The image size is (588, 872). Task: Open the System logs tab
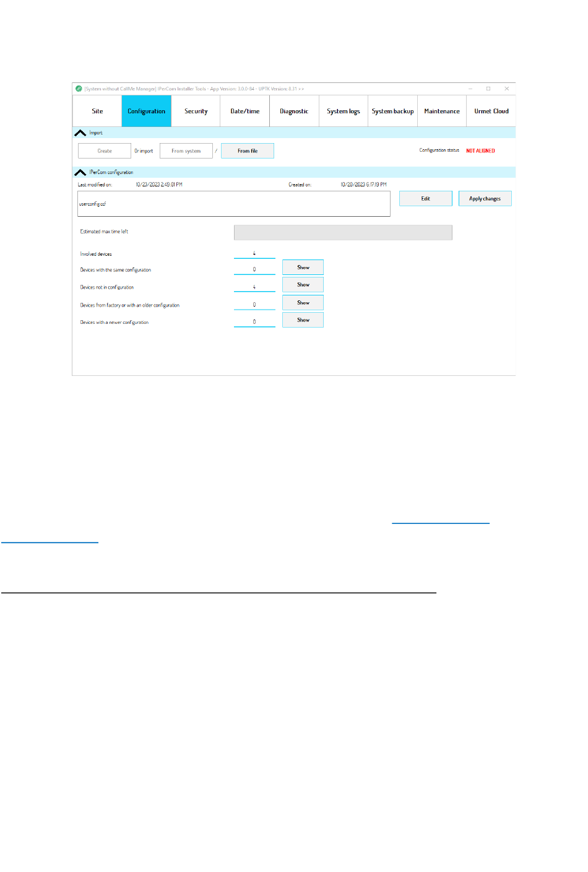344,111
